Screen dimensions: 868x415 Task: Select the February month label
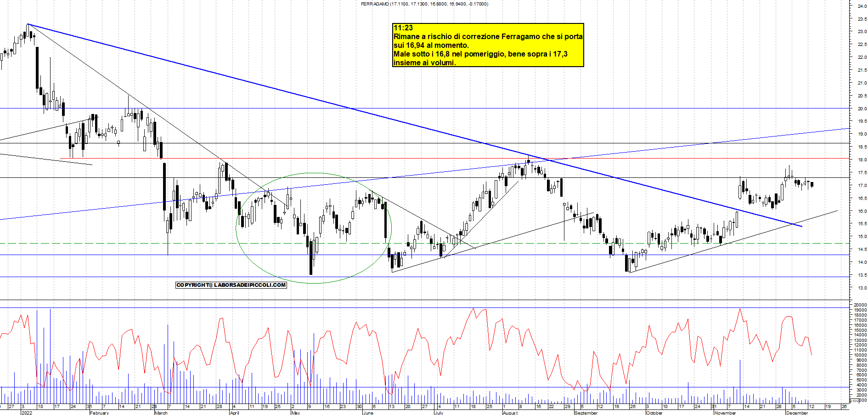tap(100, 413)
